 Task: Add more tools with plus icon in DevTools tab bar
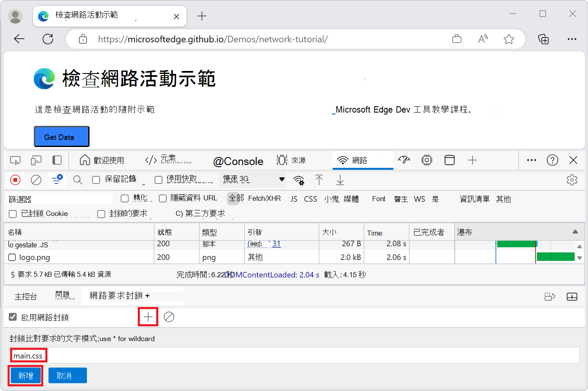click(x=472, y=160)
